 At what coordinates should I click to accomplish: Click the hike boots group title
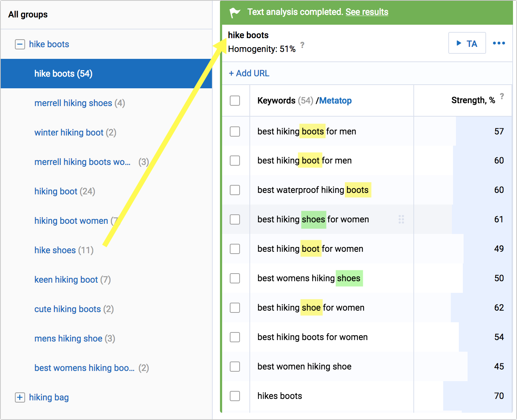point(248,35)
